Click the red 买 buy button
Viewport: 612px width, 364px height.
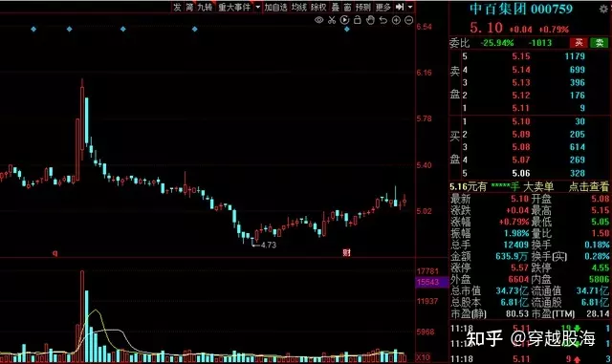click(579, 43)
